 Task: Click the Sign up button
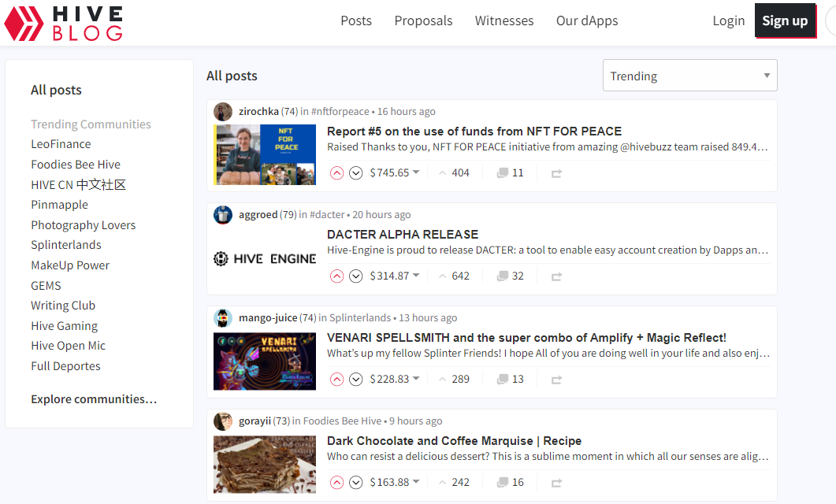click(x=785, y=20)
